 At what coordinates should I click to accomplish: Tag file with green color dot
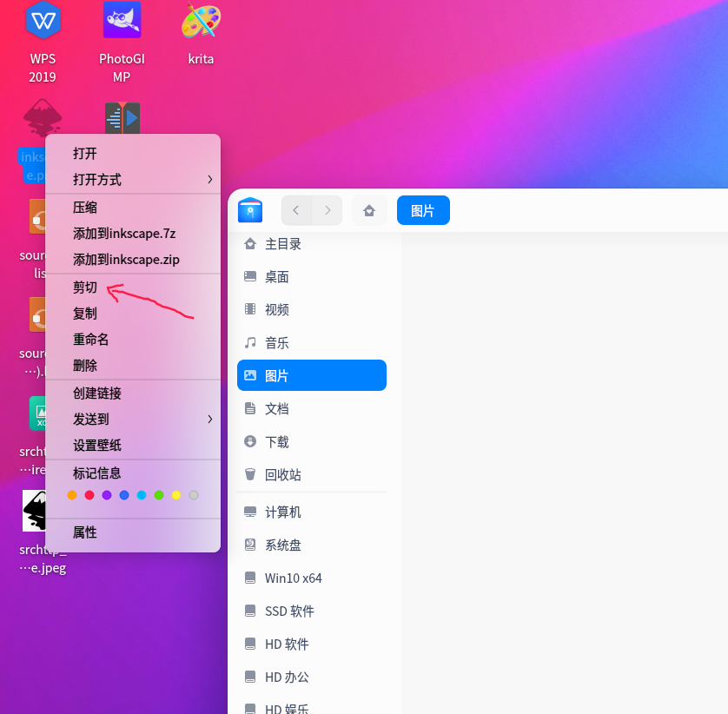point(159,495)
